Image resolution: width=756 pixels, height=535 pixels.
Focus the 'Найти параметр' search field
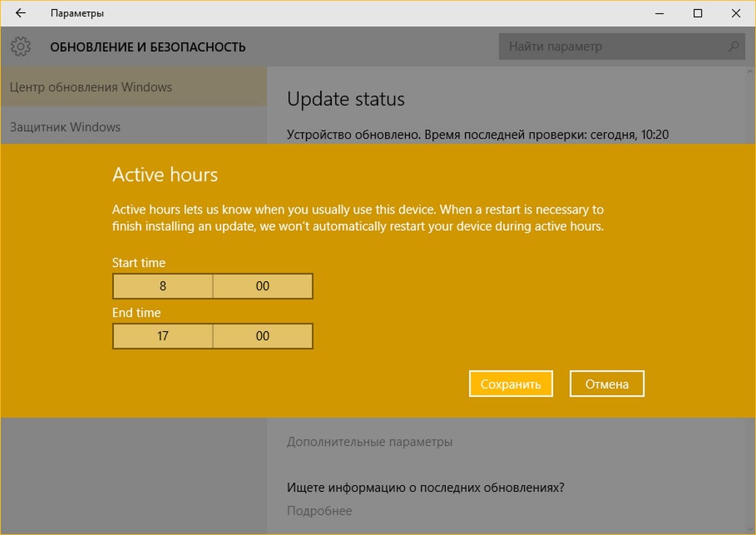tap(621, 47)
